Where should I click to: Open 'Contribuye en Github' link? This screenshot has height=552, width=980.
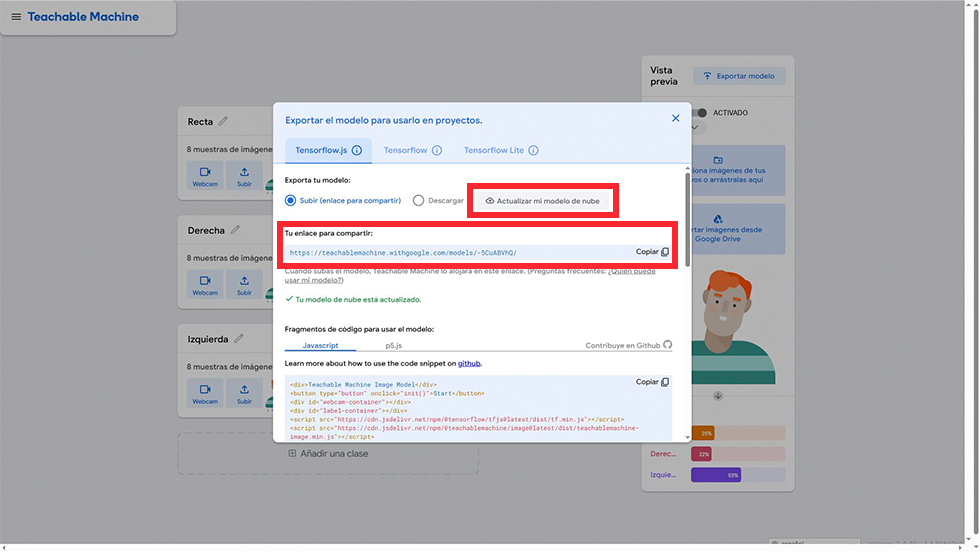click(x=629, y=345)
